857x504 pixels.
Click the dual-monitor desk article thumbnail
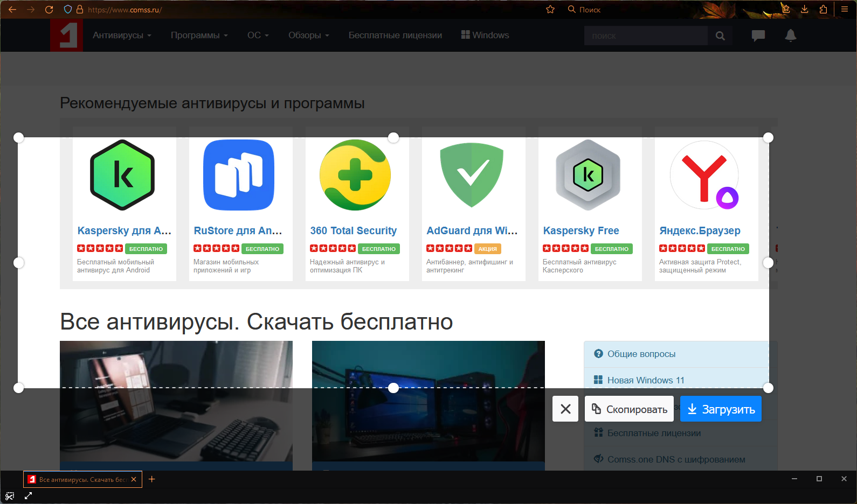428,401
